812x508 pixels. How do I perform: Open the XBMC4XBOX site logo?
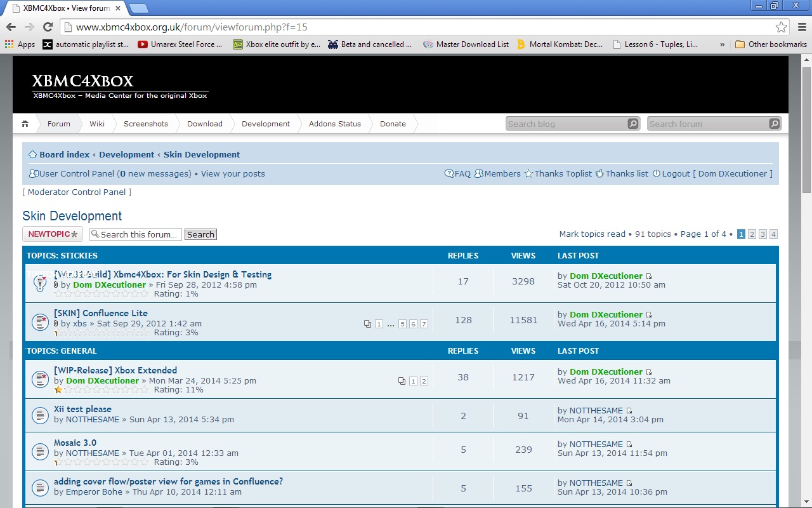click(x=82, y=81)
